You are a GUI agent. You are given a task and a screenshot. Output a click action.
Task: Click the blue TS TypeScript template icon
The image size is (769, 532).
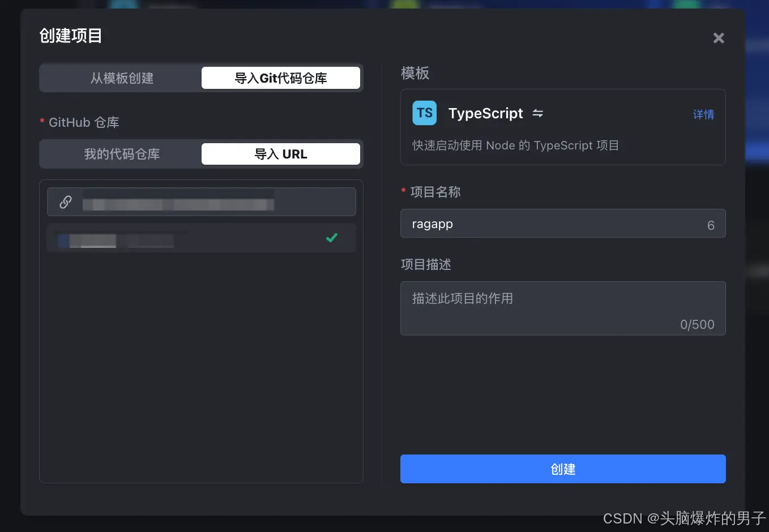click(424, 113)
